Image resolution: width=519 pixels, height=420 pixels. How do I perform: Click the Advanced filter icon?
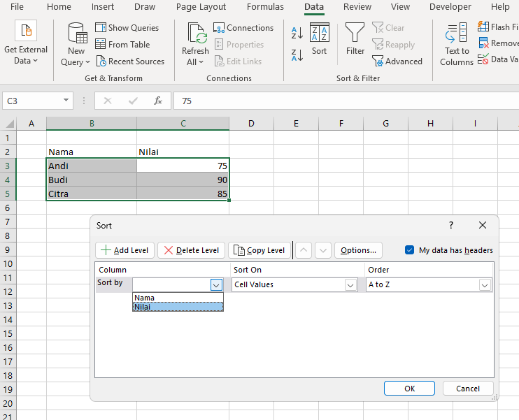coord(397,61)
